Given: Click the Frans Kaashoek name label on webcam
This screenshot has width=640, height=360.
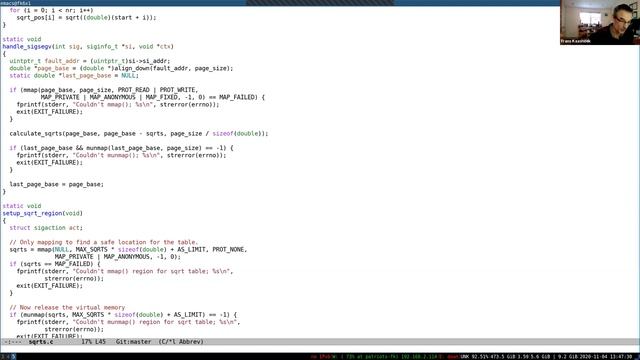Looking at the screenshot, I should (576, 41).
